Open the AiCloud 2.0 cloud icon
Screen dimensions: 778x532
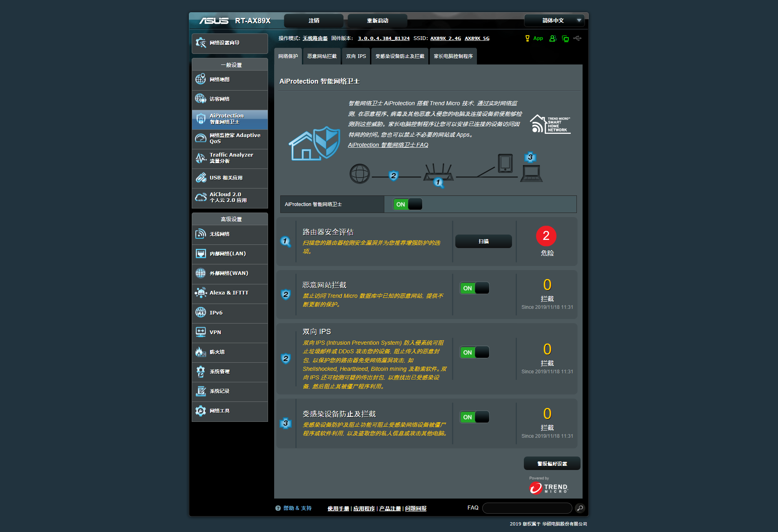pyautogui.click(x=200, y=197)
